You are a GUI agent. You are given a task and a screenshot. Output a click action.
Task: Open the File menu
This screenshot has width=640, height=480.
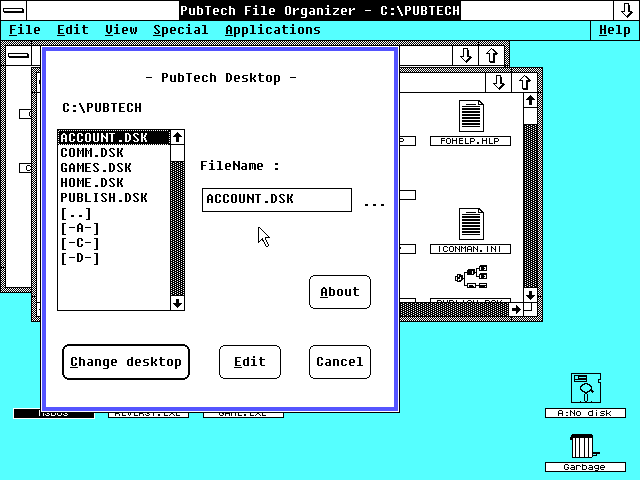pyautogui.click(x=24, y=30)
